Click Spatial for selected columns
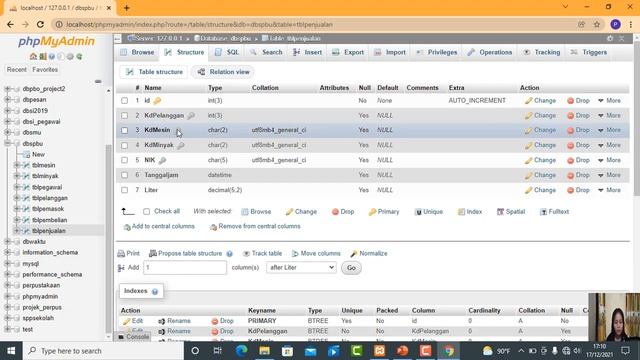The image size is (640, 360). click(x=511, y=212)
